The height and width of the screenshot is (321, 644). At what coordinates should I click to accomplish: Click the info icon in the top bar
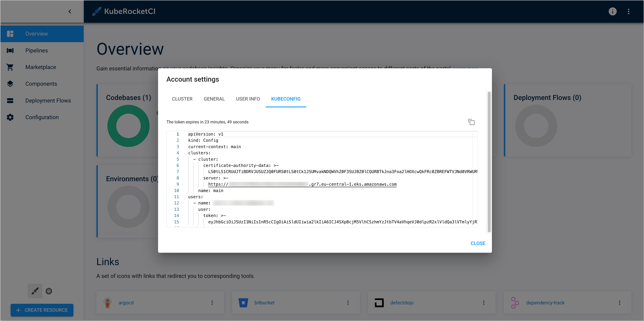tap(613, 12)
